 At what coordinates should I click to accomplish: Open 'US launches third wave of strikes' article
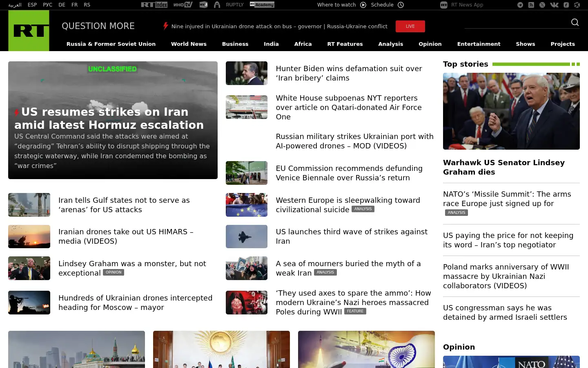(x=352, y=236)
